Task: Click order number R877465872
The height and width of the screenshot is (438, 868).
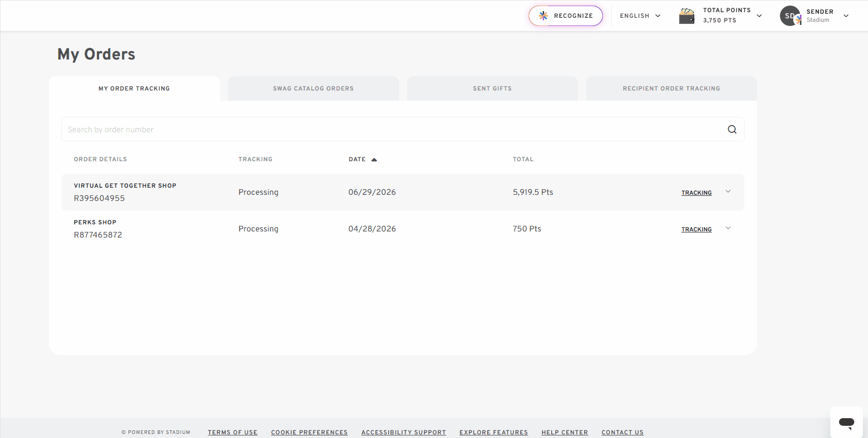Action: tap(98, 235)
